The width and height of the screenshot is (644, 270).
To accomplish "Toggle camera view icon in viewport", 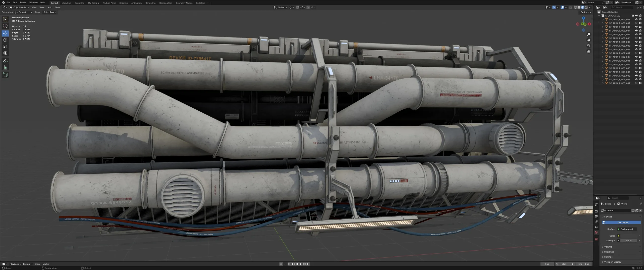I will click(x=589, y=46).
